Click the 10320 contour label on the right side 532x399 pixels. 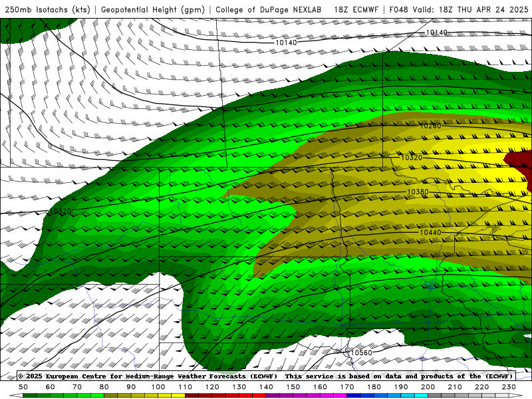tap(412, 158)
